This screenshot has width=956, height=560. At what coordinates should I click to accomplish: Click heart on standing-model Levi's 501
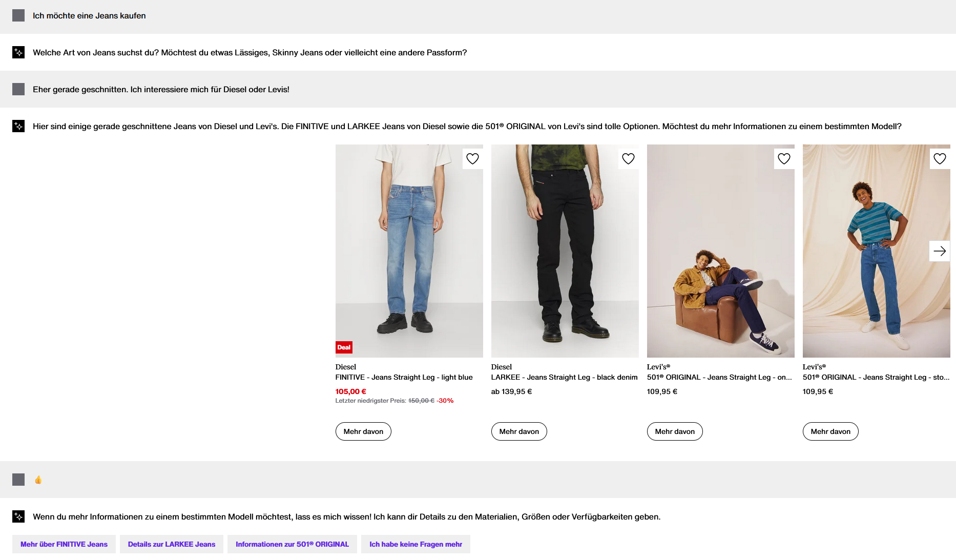pyautogui.click(x=940, y=159)
